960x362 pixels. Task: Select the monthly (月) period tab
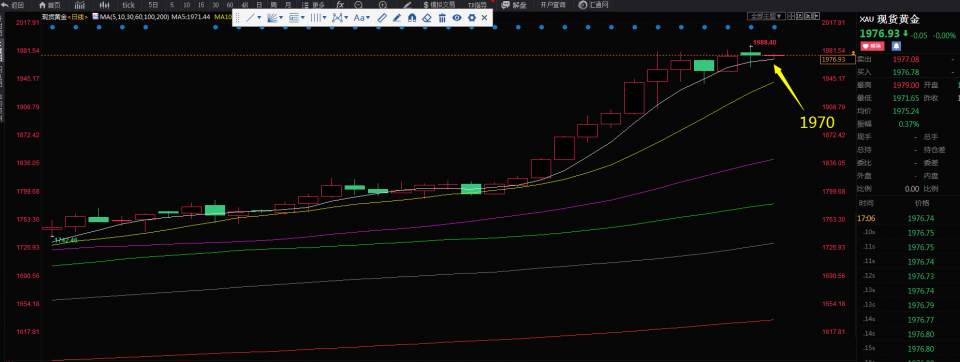(x=288, y=5)
